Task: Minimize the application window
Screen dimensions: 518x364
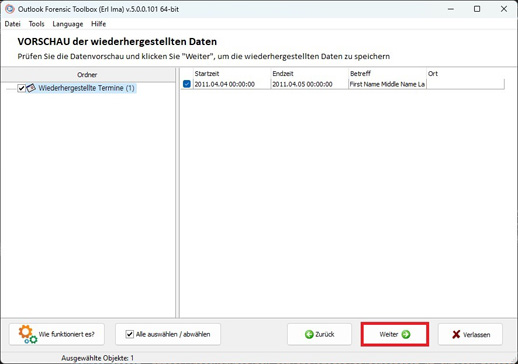Action: [451, 9]
